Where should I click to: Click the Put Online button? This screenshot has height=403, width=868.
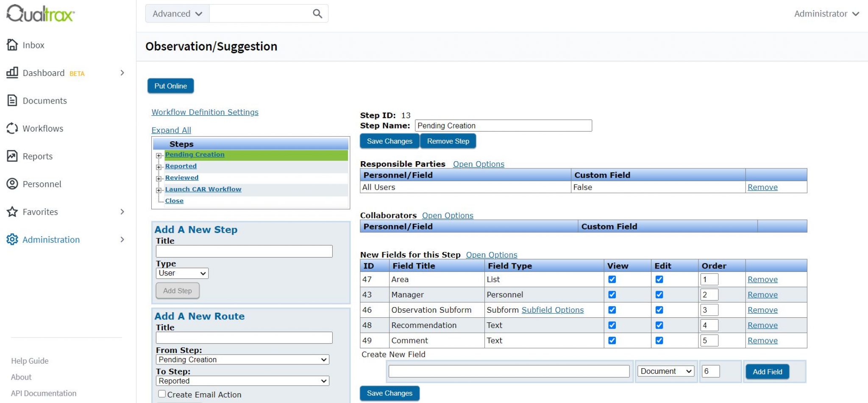(170, 86)
